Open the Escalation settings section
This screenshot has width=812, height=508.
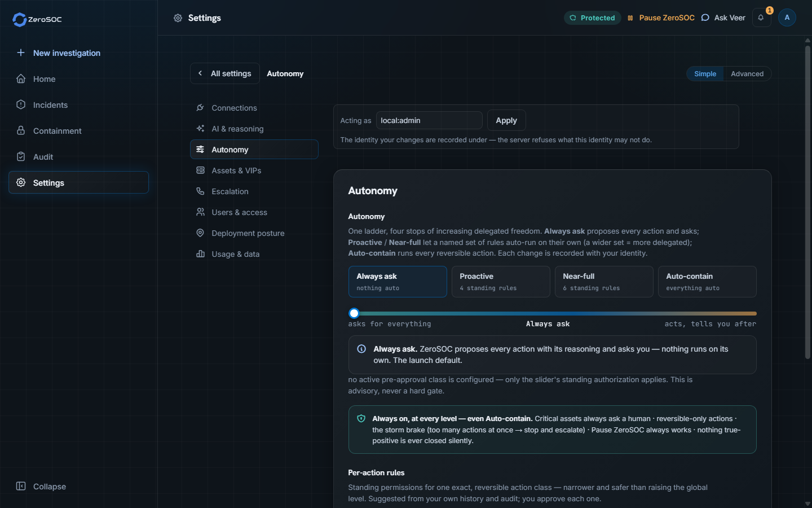(x=254, y=191)
